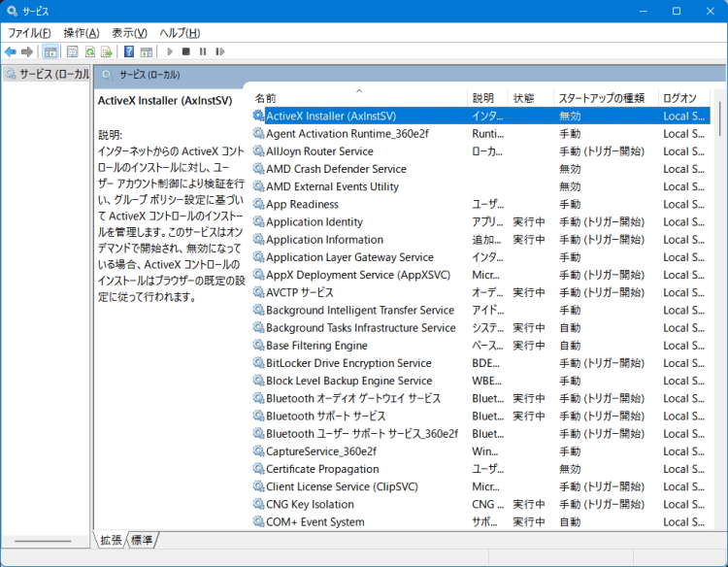Image resolution: width=728 pixels, height=567 pixels.
Task: Toggle the Action pane toolbar icon
Action: [x=147, y=51]
